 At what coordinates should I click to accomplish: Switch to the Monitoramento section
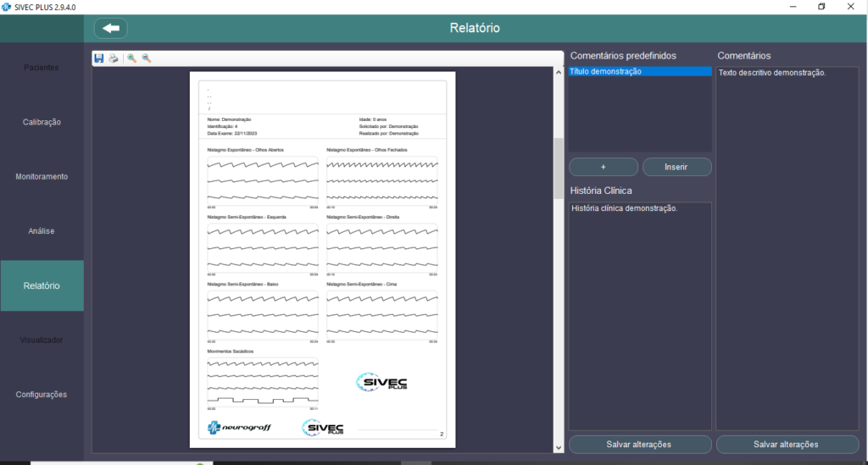click(42, 177)
